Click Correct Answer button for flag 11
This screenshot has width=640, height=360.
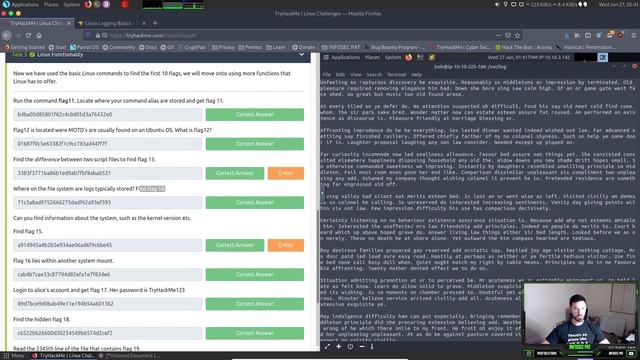[255, 115]
